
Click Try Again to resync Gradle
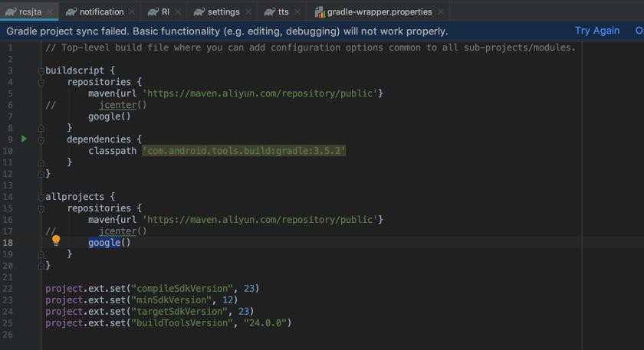pyautogui.click(x=597, y=31)
